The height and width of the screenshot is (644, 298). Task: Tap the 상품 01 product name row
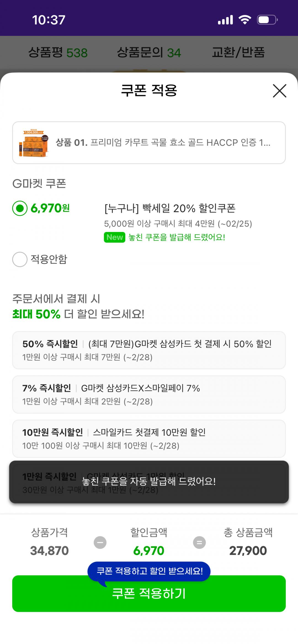[x=163, y=143]
